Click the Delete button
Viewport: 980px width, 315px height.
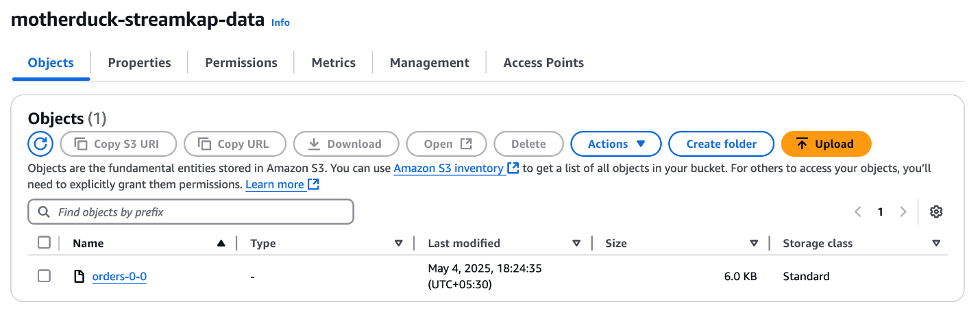pyautogui.click(x=528, y=144)
